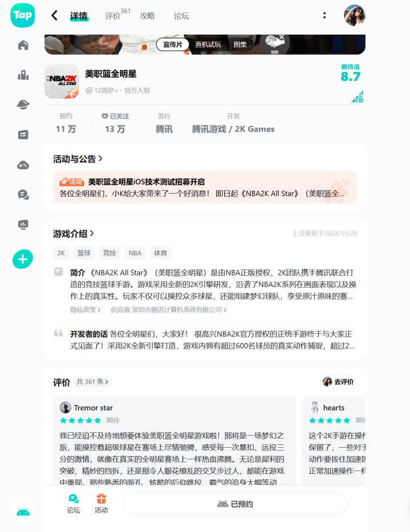Switch to the 攻略 tab
Screen dimensions: 410x532
coord(147,16)
